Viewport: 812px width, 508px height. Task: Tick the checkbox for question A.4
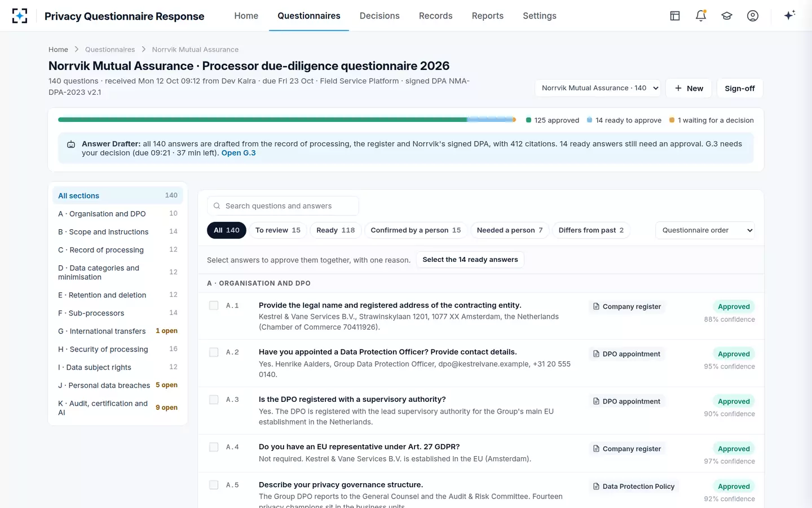point(214,447)
